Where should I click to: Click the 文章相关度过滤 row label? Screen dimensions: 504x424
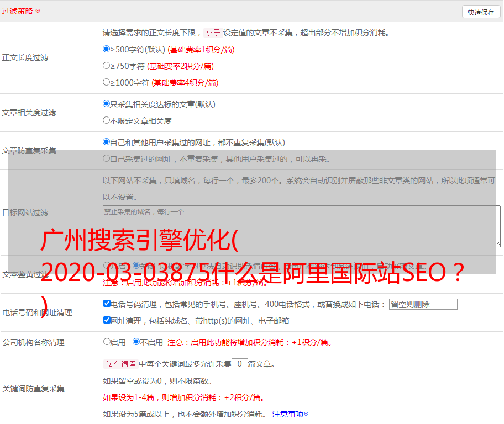[x=29, y=113]
